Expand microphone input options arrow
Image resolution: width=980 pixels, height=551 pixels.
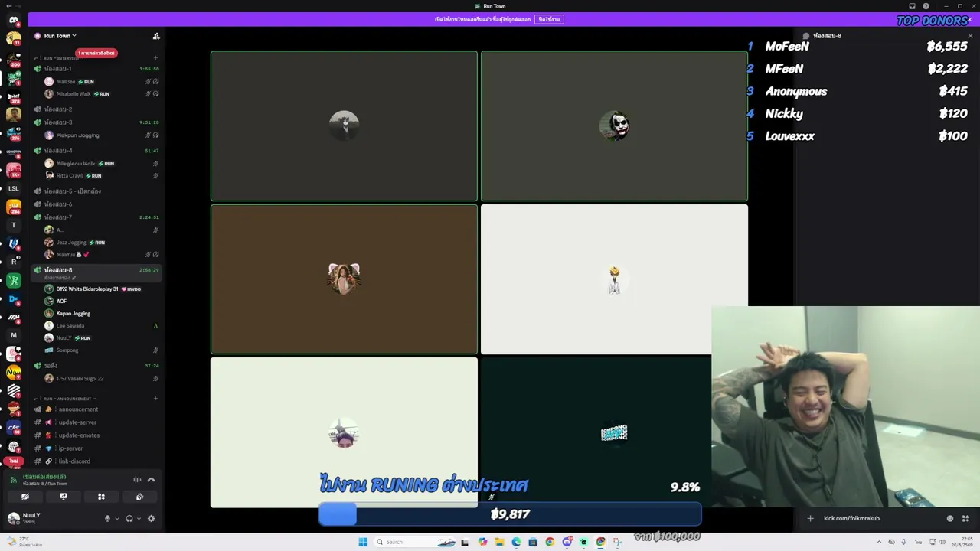[x=117, y=519]
